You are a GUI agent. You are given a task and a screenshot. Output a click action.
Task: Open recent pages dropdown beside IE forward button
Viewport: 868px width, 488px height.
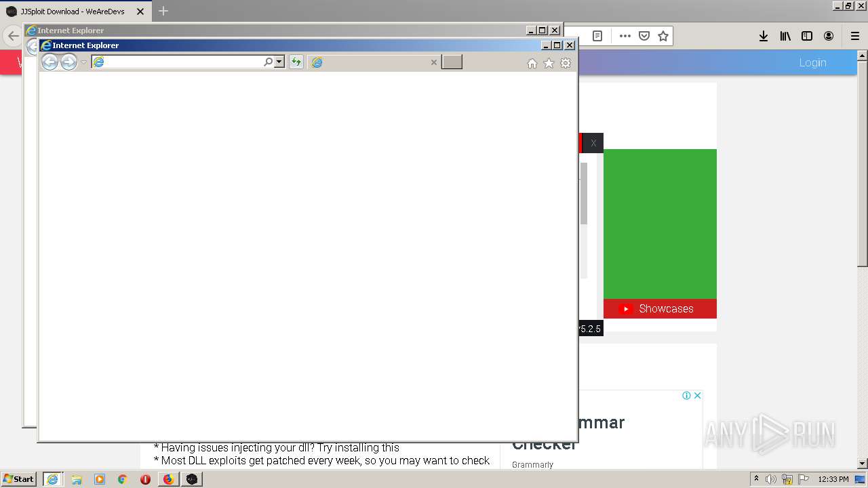(x=84, y=62)
